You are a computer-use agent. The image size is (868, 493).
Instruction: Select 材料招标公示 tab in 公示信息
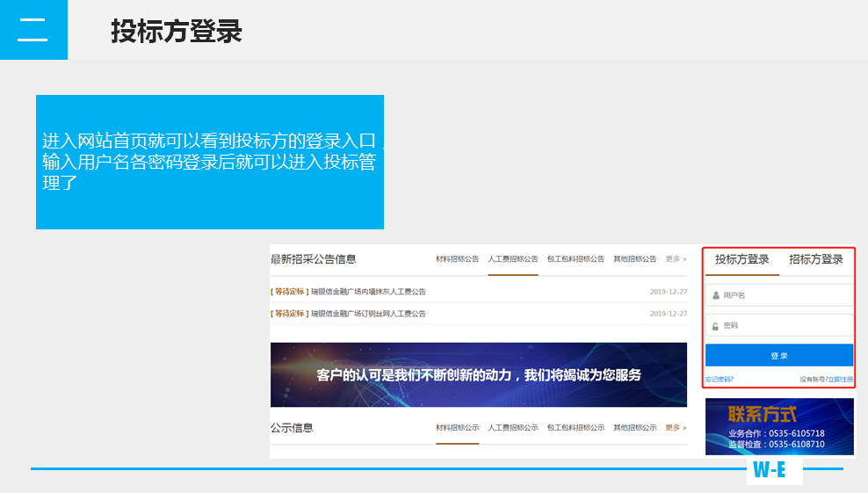(457, 428)
